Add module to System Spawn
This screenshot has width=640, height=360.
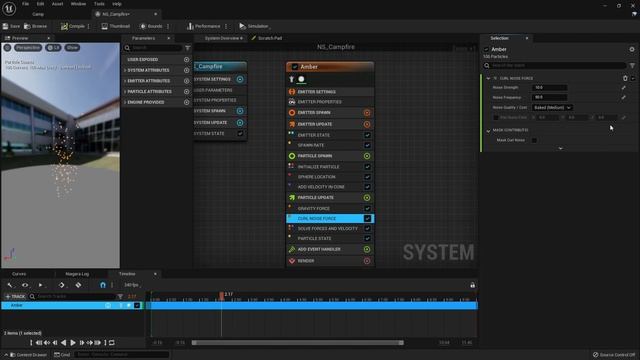[240, 111]
